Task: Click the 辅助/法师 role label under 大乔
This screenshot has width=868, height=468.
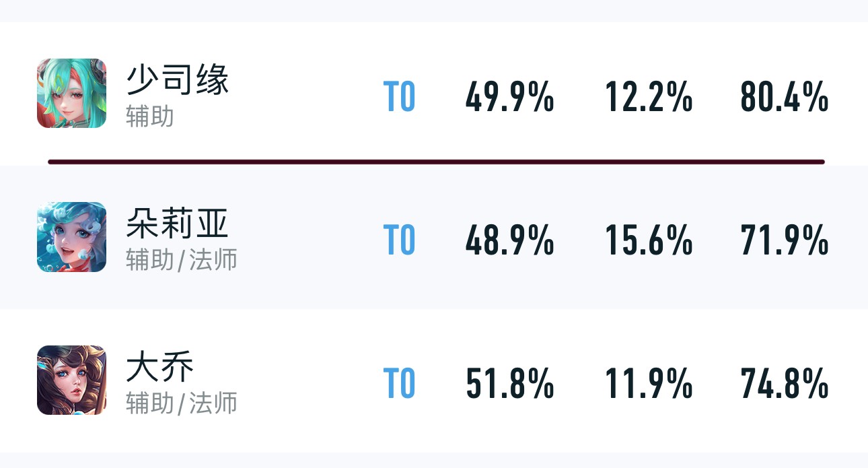Action: tap(181, 403)
